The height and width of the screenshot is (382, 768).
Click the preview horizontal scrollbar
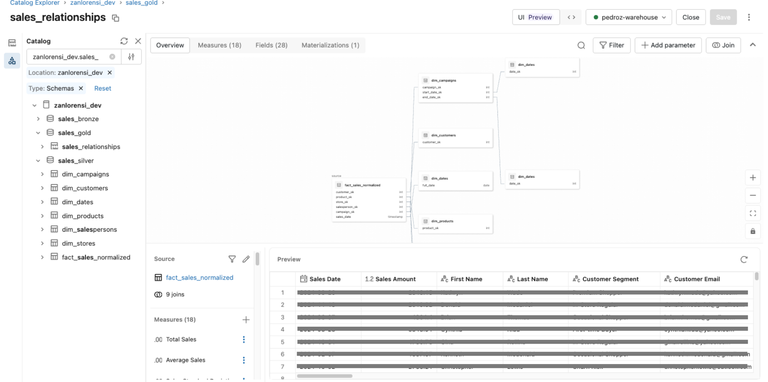tap(324, 376)
